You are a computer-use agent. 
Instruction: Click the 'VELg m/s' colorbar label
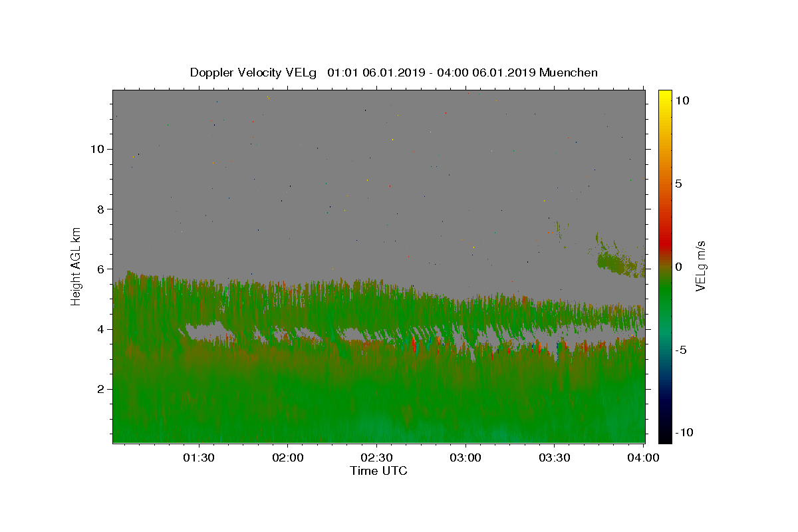coord(700,266)
